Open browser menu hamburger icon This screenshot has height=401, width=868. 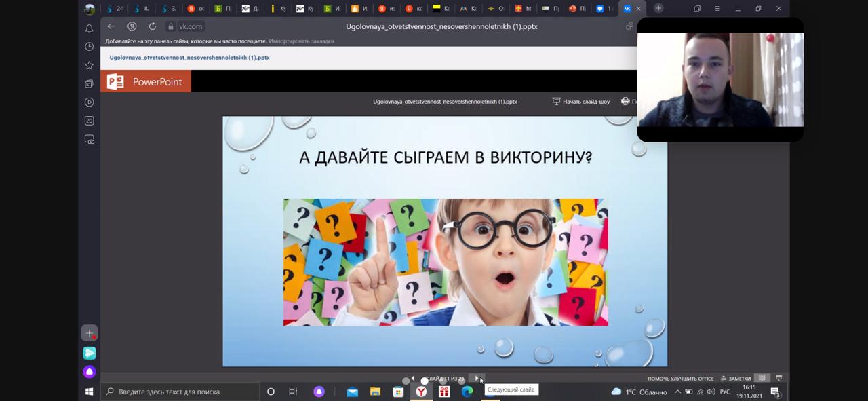(x=717, y=9)
